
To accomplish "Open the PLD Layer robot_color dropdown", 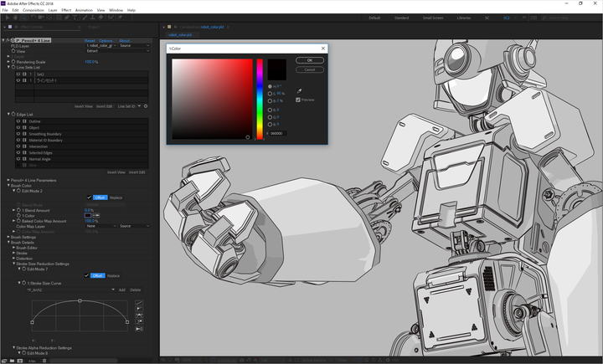I will [x=101, y=45].
